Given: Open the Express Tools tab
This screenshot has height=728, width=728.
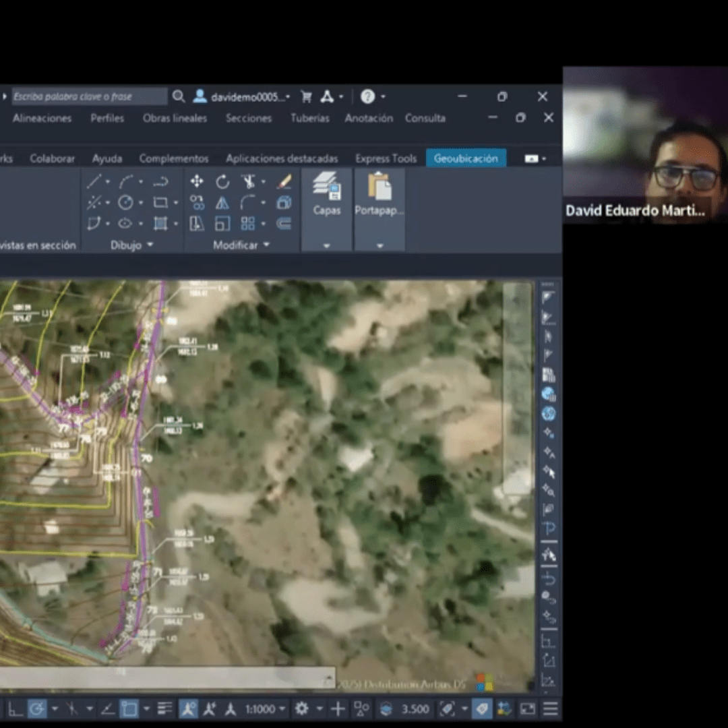Looking at the screenshot, I should (x=386, y=158).
